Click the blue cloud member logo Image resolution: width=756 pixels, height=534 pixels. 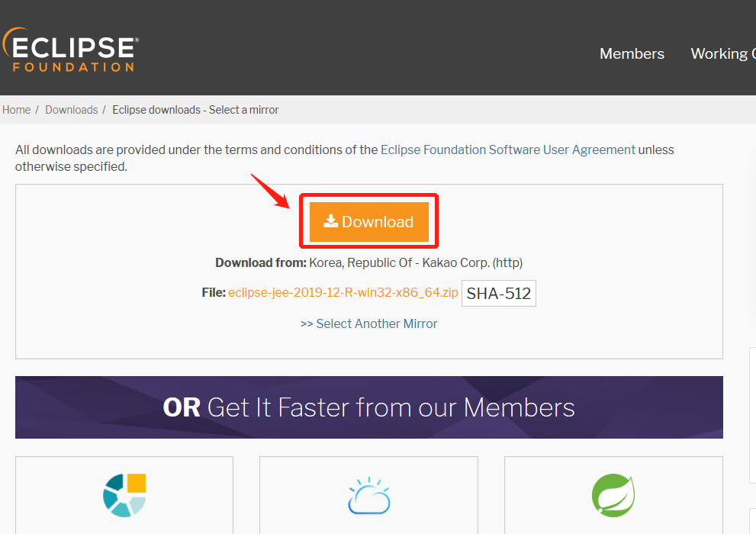point(368,496)
